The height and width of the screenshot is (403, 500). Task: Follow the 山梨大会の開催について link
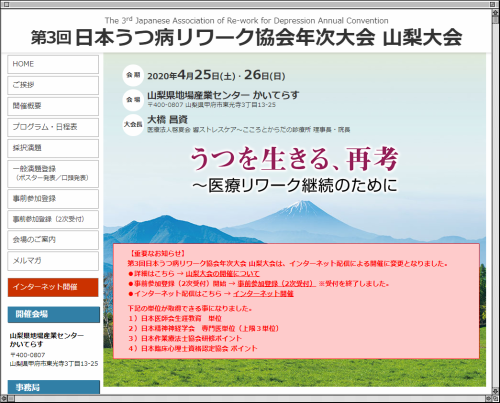pyautogui.click(x=222, y=274)
